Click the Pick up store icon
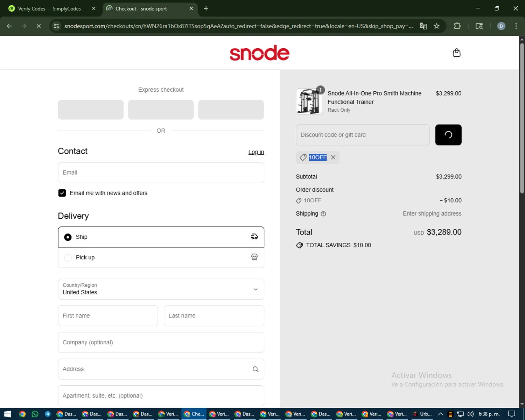The image size is (525, 420). (254, 257)
